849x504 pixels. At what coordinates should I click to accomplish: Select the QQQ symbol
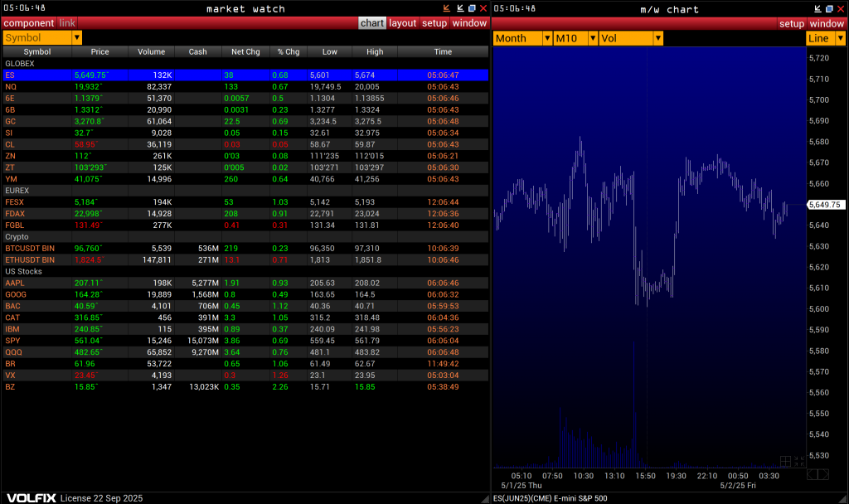[x=13, y=352]
